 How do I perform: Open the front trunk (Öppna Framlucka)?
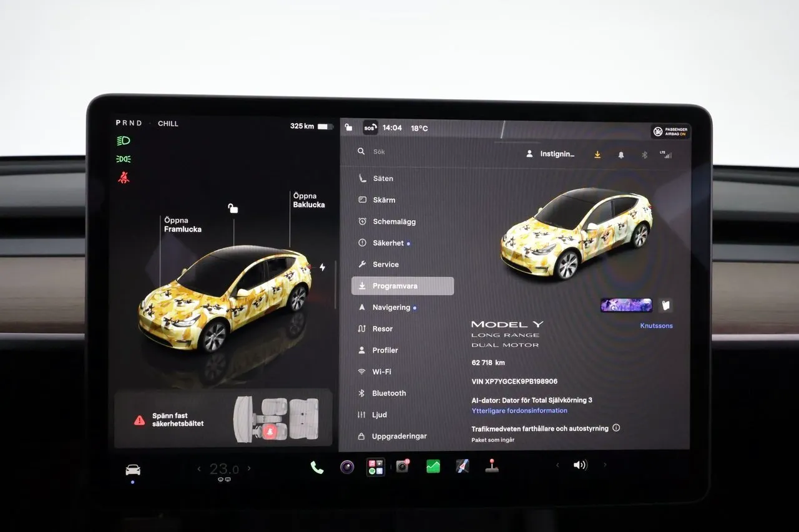click(x=183, y=225)
